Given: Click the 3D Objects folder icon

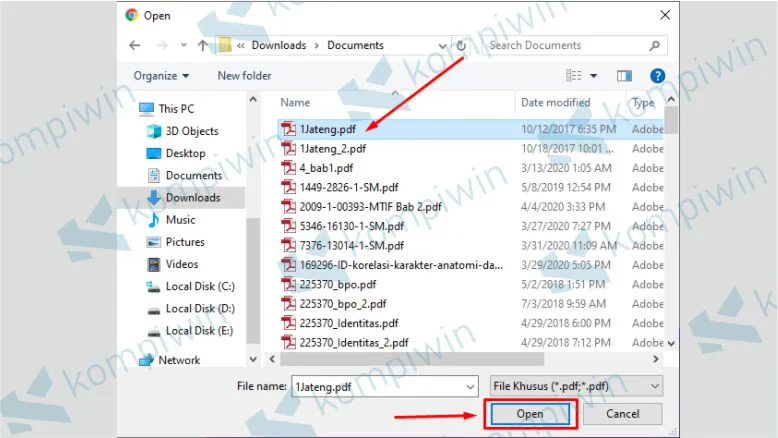Looking at the screenshot, I should (x=153, y=131).
